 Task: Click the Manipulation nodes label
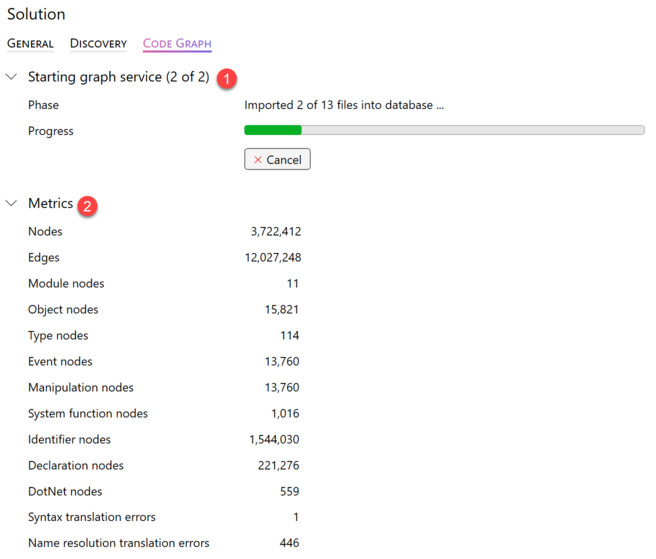pyautogui.click(x=81, y=388)
